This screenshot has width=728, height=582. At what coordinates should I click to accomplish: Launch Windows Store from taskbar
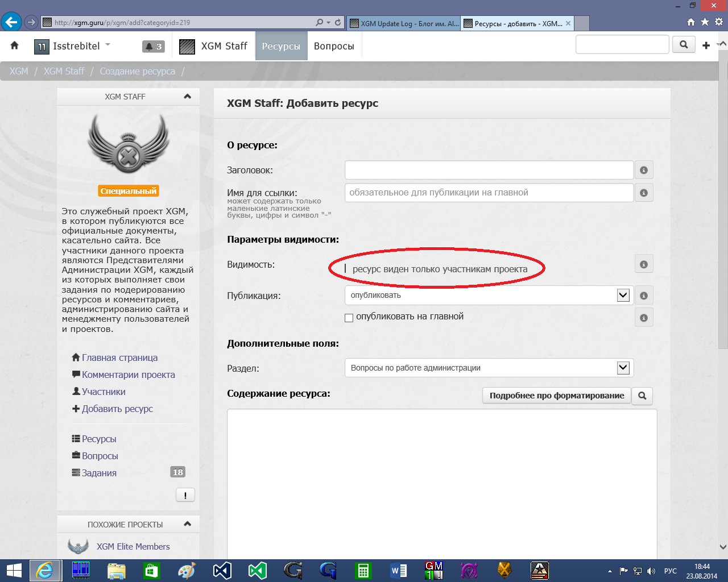click(151, 570)
